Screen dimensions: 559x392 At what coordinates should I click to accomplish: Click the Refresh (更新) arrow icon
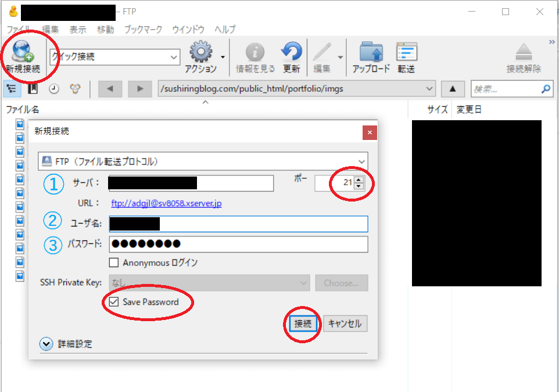(x=292, y=52)
